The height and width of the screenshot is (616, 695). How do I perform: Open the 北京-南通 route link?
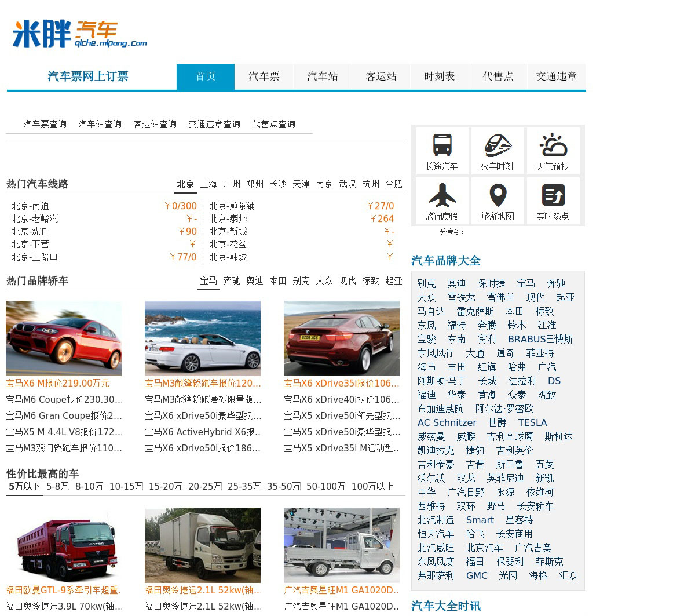point(31,206)
